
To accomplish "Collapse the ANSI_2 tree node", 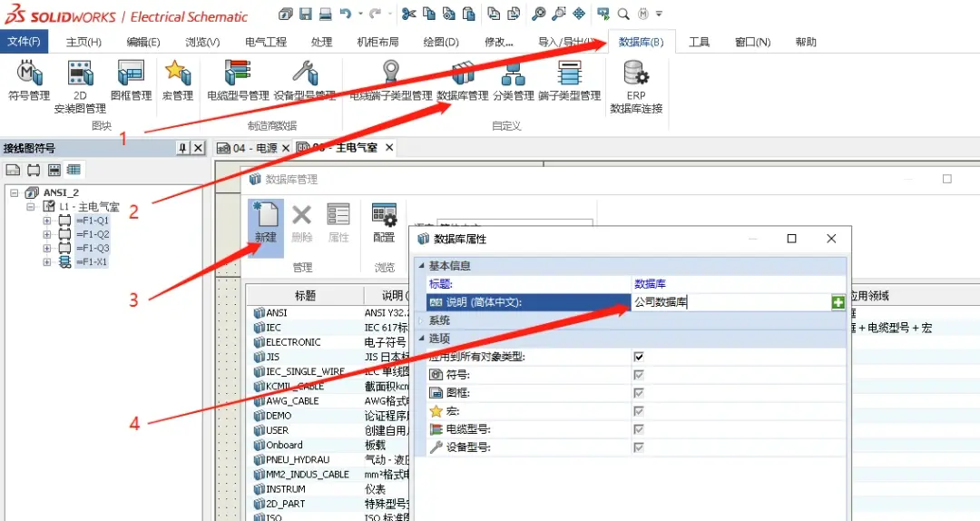I will pos(14,192).
